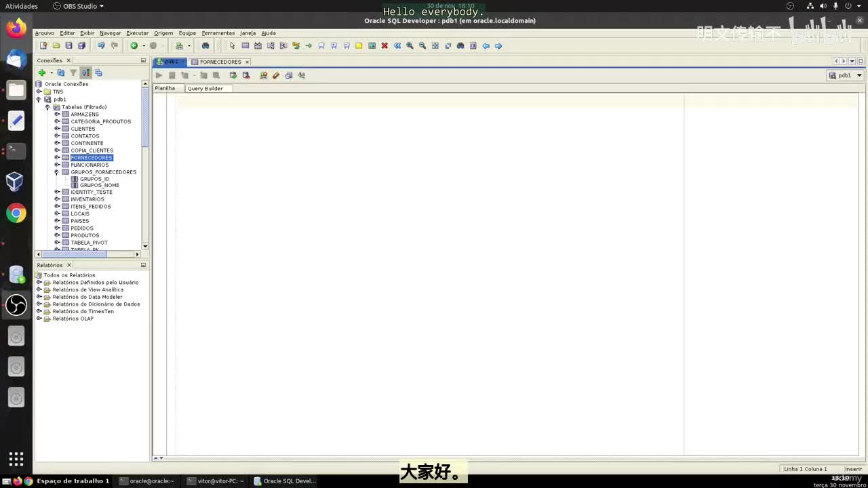Click the Zoom Out magnifier icon
The width and height of the screenshot is (868, 488).
(x=422, y=46)
